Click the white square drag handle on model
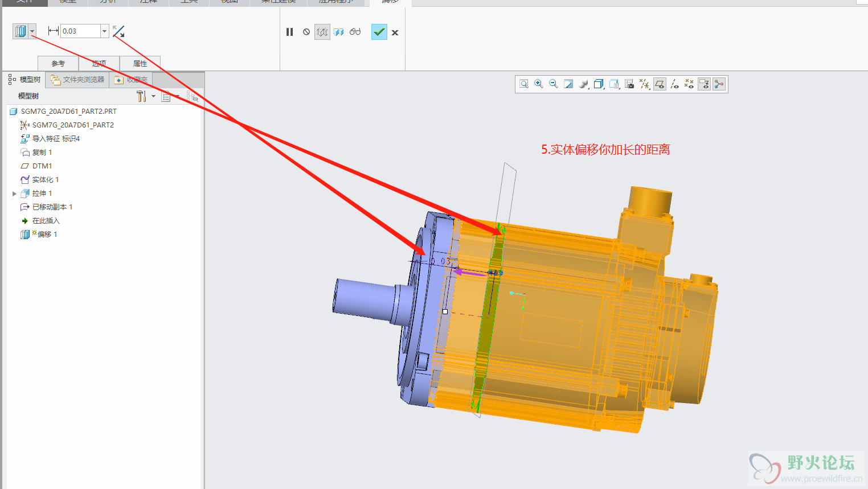 [445, 311]
